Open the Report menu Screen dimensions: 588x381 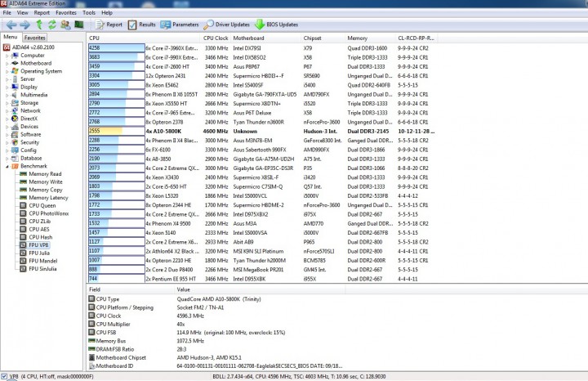42,13
